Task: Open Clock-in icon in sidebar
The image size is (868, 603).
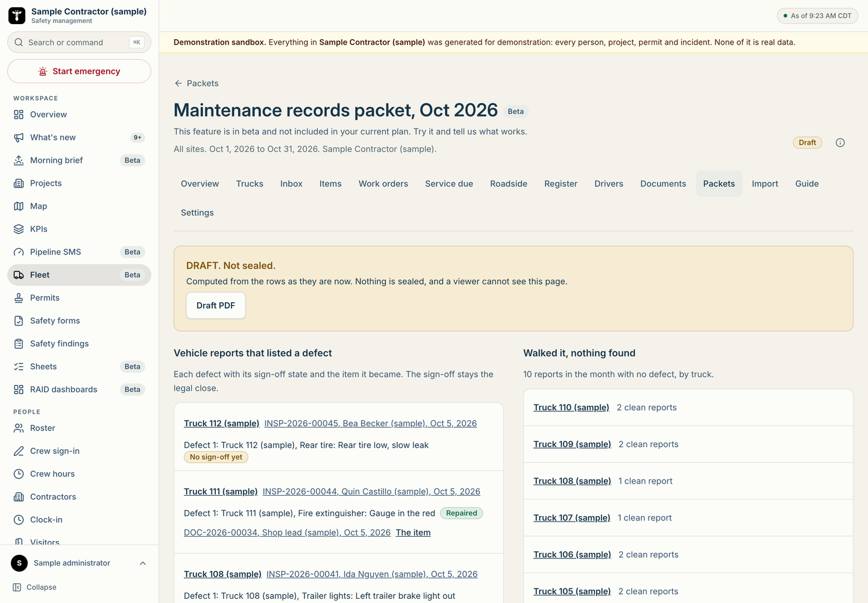Action: tap(19, 520)
